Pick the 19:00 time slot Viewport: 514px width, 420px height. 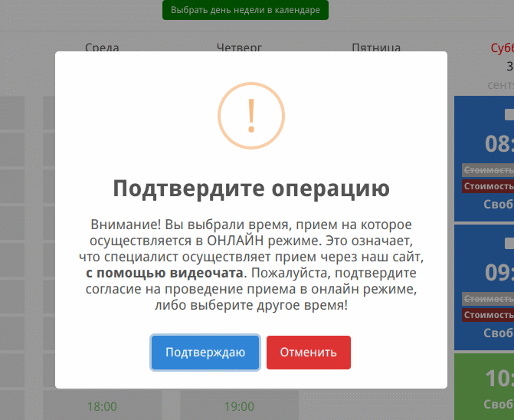[240, 406]
